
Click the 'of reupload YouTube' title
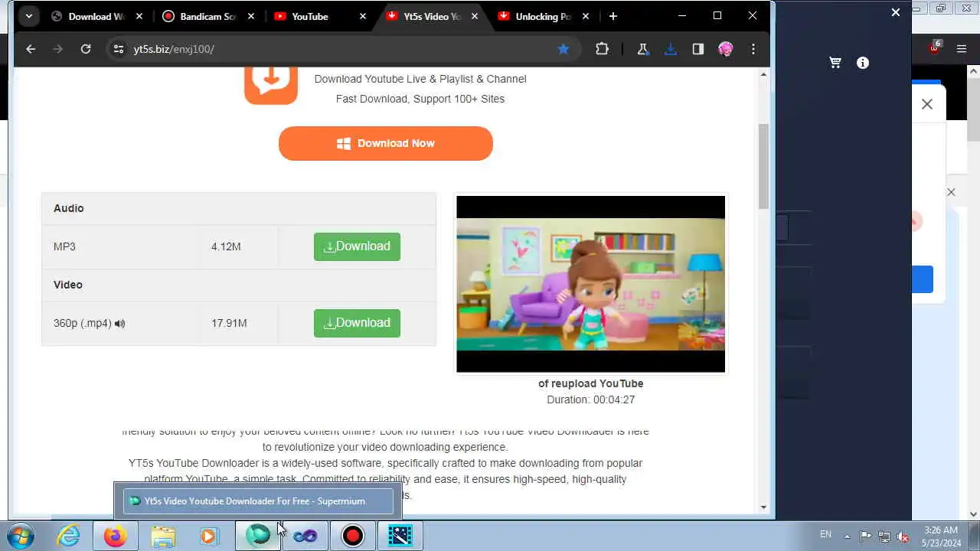pos(590,383)
